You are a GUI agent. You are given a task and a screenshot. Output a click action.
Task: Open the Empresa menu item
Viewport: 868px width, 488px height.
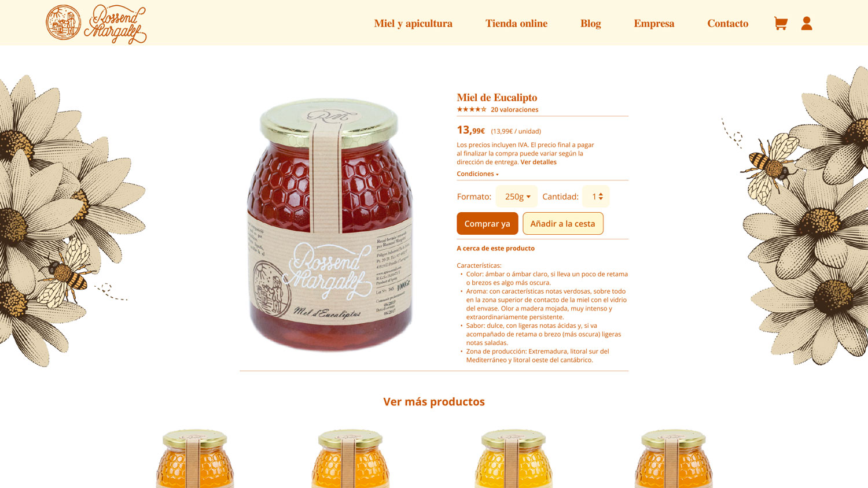654,24
